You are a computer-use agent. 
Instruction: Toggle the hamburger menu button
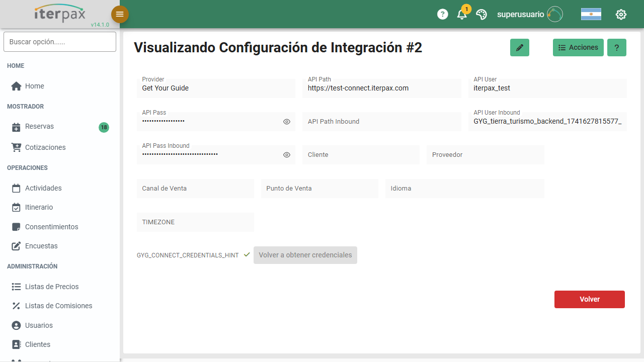click(120, 14)
